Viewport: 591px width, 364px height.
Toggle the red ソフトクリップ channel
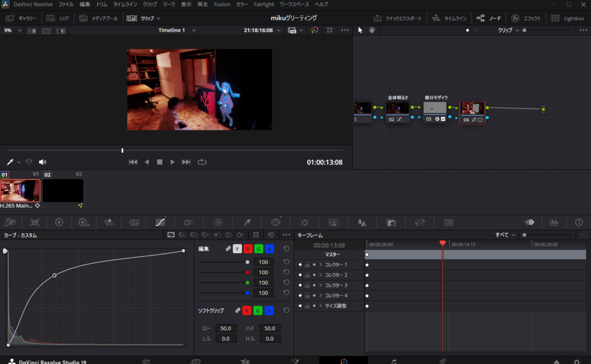[x=247, y=310]
